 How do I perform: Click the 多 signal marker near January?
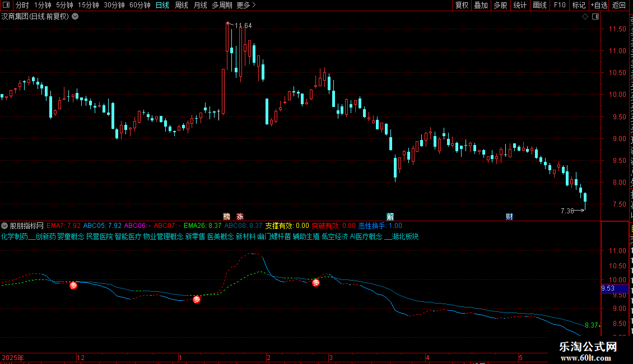tap(197, 300)
